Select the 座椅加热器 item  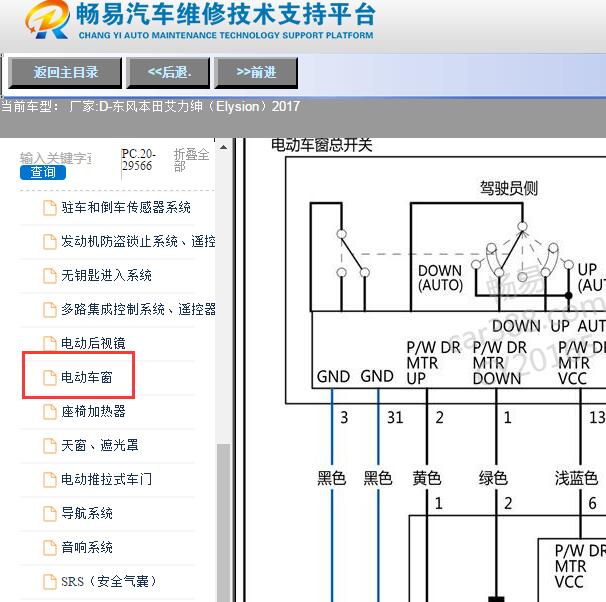click(93, 412)
